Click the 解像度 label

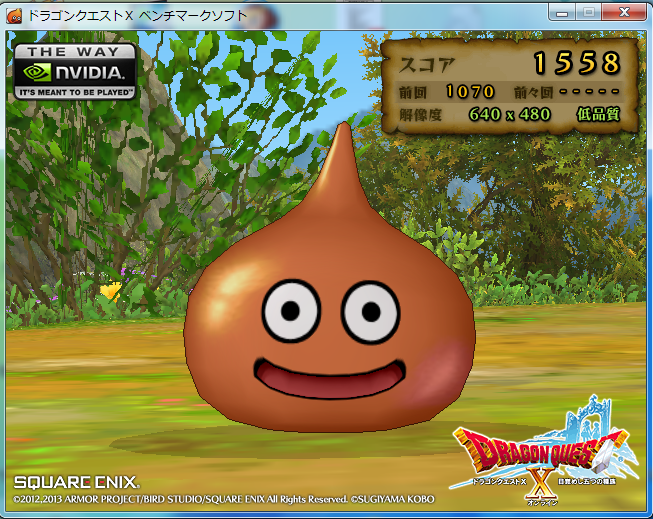[x=420, y=115]
